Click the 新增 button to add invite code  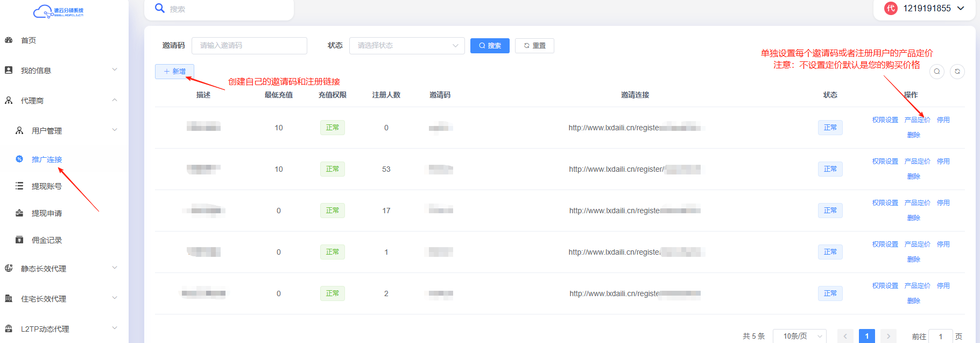click(174, 72)
